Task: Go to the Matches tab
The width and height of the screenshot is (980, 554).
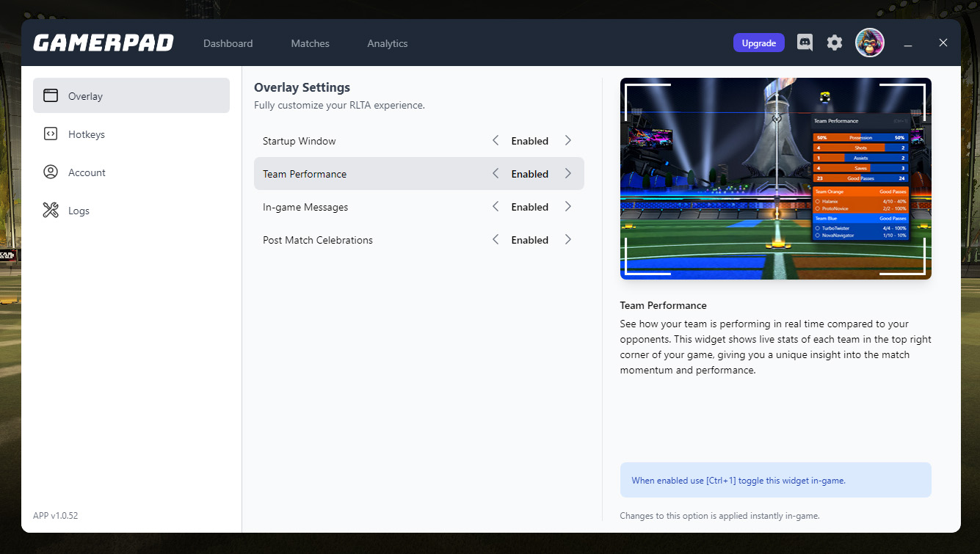Action: (x=310, y=43)
